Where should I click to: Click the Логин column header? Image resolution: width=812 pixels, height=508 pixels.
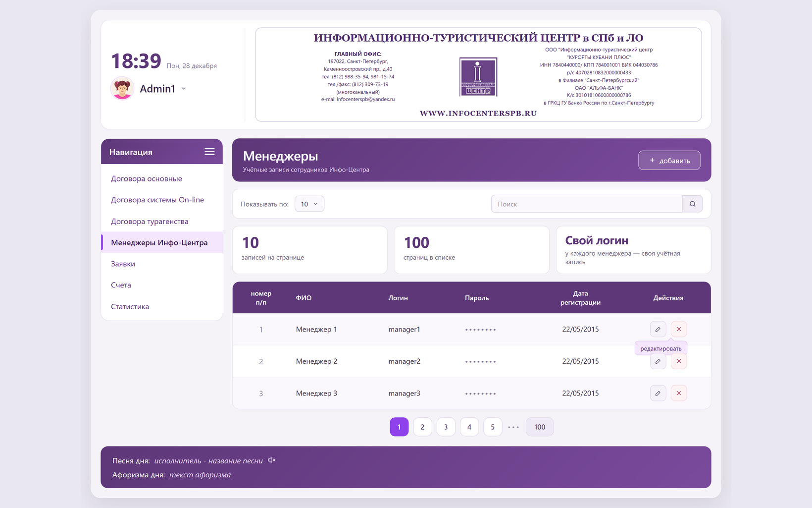398,298
